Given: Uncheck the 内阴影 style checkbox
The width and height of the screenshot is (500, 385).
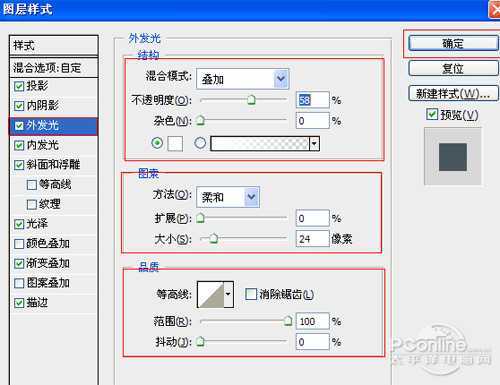Looking at the screenshot, I should coord(19,106).
